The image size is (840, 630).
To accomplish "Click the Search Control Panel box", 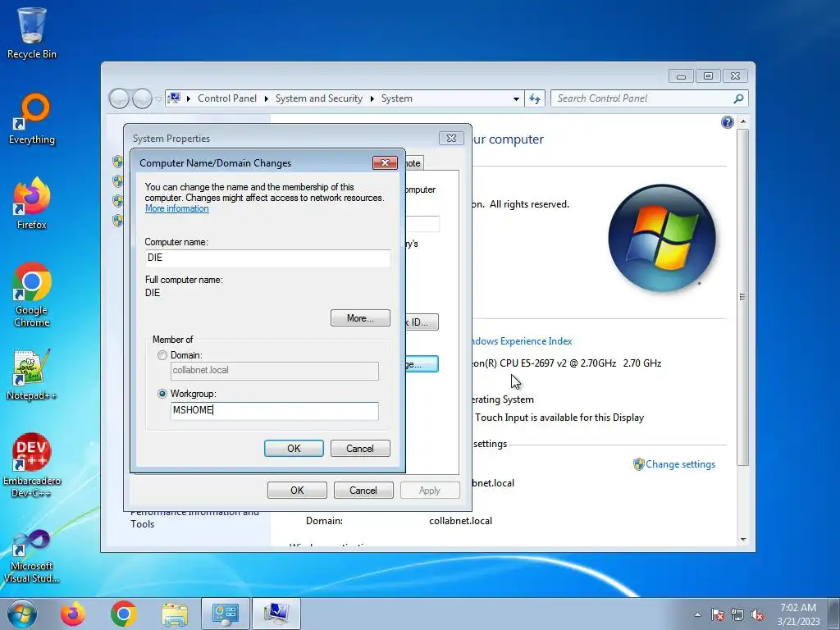I will (641, 98).
